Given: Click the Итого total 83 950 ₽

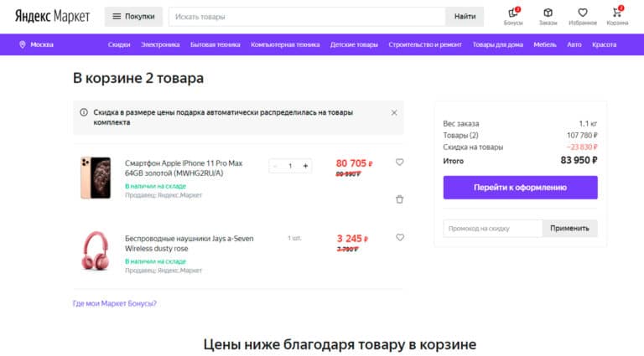Looking at the screenshot, I should pos(579,160).
